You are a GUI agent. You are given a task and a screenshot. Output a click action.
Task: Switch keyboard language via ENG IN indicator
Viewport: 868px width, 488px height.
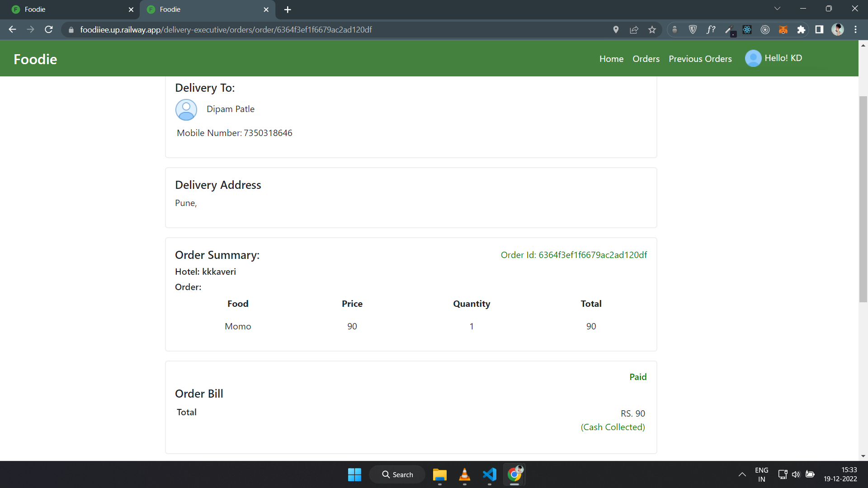pos(762,474)
